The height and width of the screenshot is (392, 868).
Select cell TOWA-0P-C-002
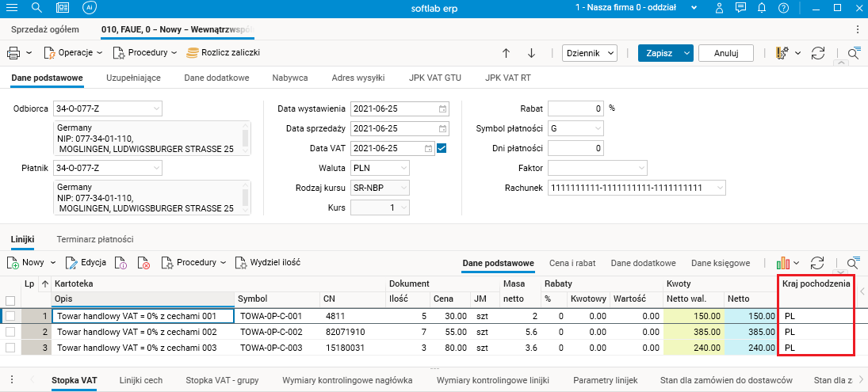coord(277,332)
